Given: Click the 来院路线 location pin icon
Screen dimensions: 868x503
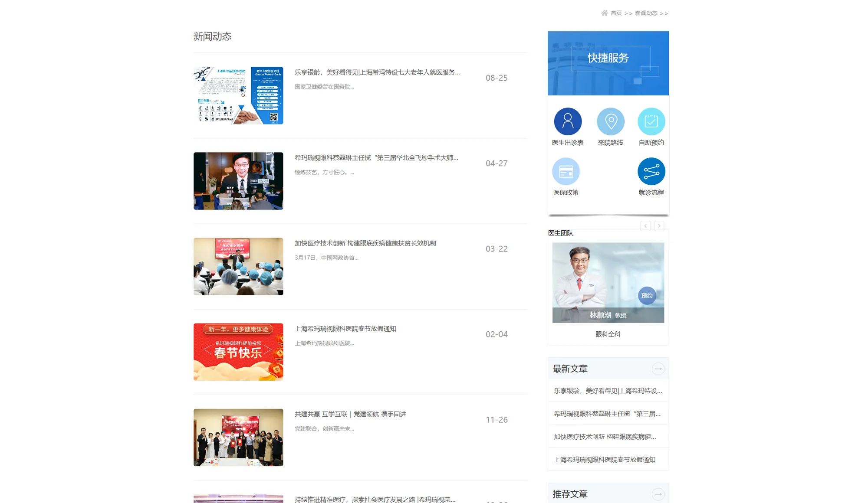Looking at the screenshot, I should (x=611, y=121).
